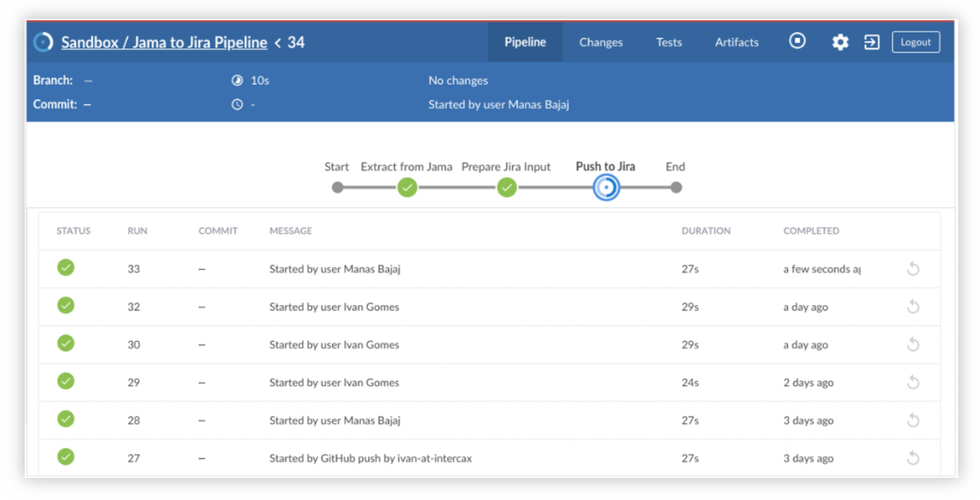Click the End node of pipeline graph
The width and height of the screenshot is (980, 500).
point(676,187)
